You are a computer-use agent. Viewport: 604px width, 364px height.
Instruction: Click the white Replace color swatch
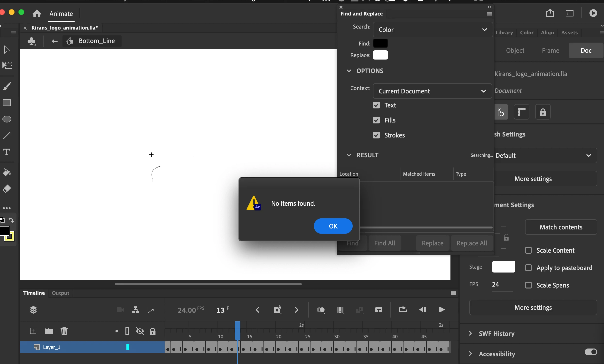(x=380, y=55)
